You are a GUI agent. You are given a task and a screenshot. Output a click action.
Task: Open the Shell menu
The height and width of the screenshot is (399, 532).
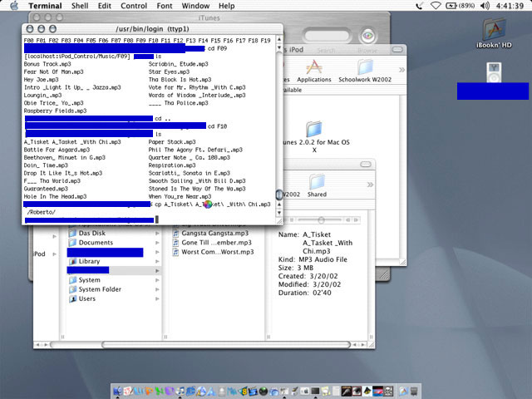point(80,6)
